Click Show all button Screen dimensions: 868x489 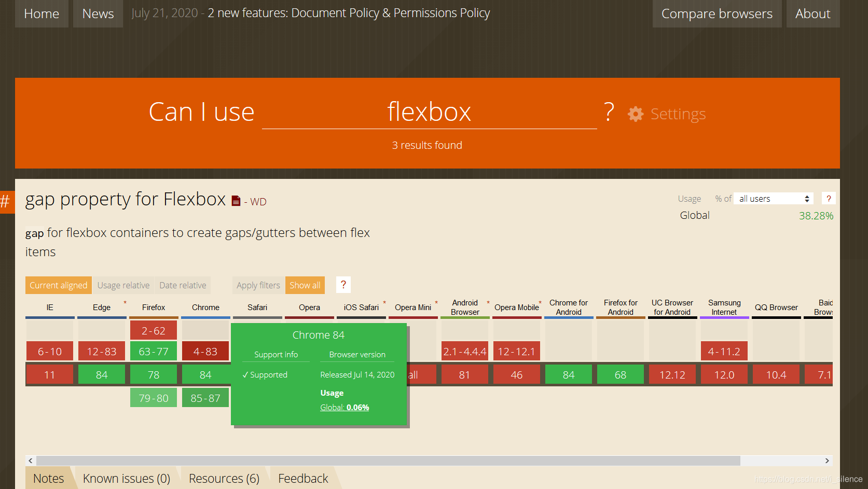click(305, 285)
